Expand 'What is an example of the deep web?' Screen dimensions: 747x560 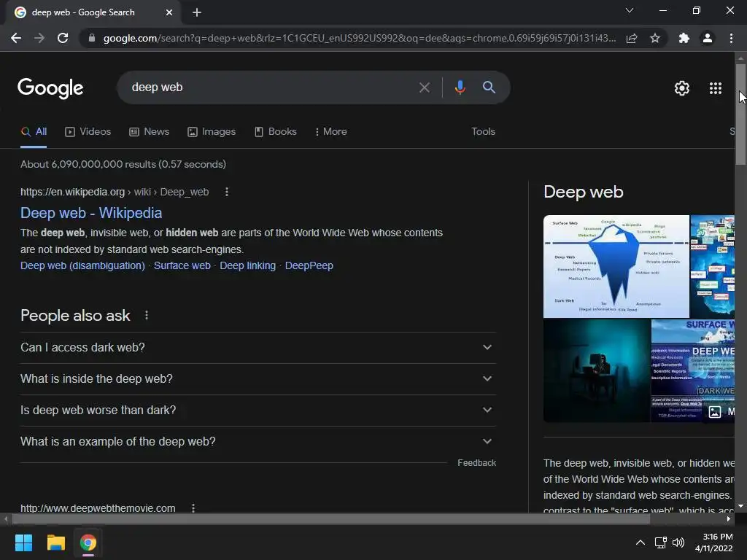coord(258,442)
